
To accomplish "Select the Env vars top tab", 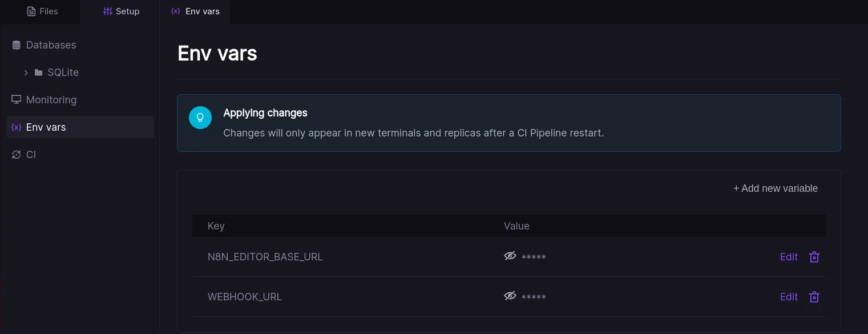I will 195,11.
